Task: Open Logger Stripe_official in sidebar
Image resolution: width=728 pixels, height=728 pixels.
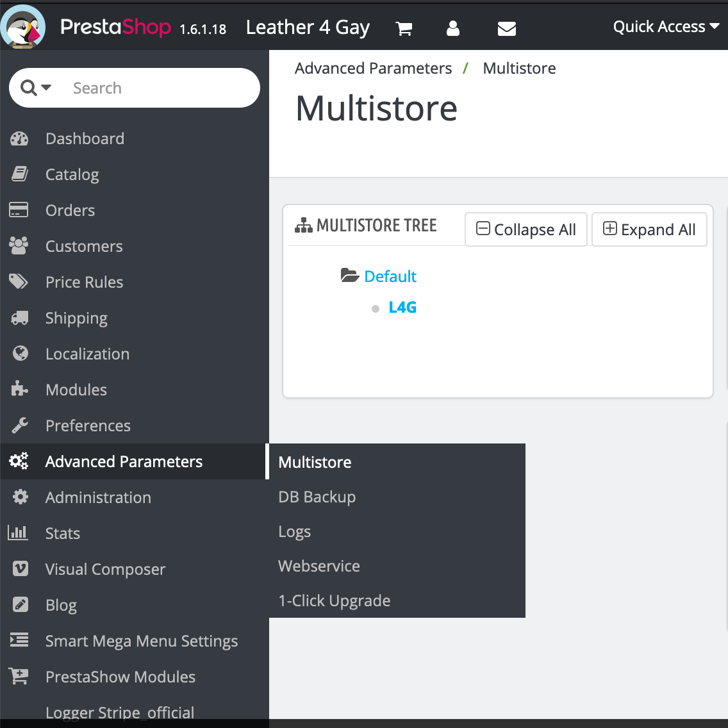Action: pyautogui.click(x=120, y=712)
